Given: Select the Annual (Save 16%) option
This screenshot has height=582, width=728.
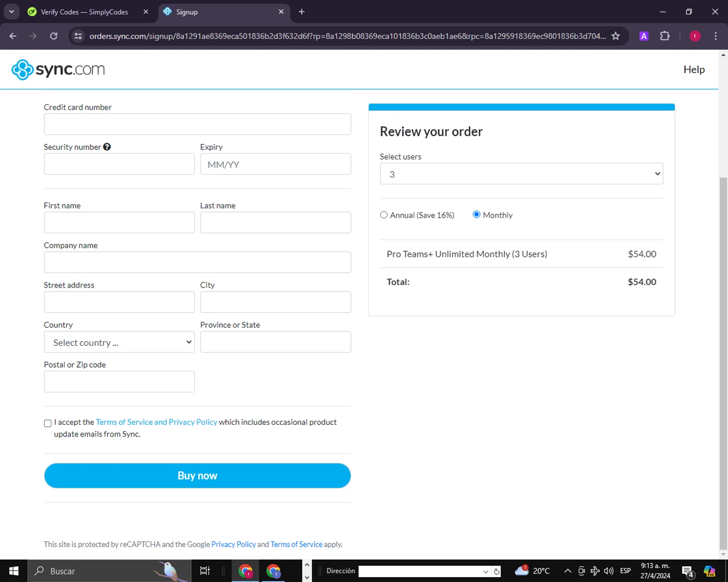Looking at the screenshot, I should point(384,215).
